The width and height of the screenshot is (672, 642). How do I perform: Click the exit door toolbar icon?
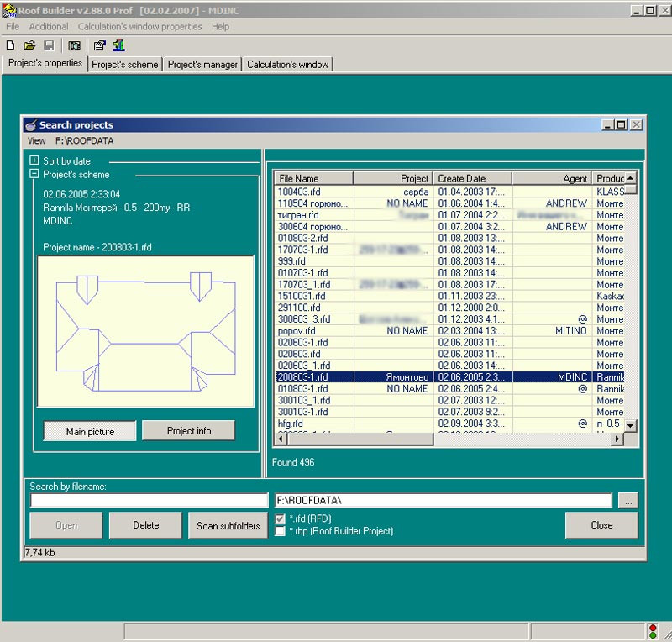118,45
